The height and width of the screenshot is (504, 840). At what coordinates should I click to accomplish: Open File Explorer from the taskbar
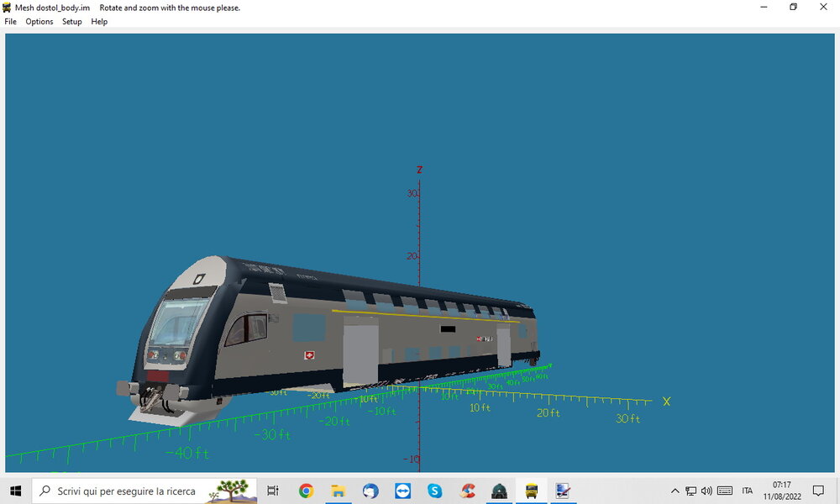(x=338, y=491)
